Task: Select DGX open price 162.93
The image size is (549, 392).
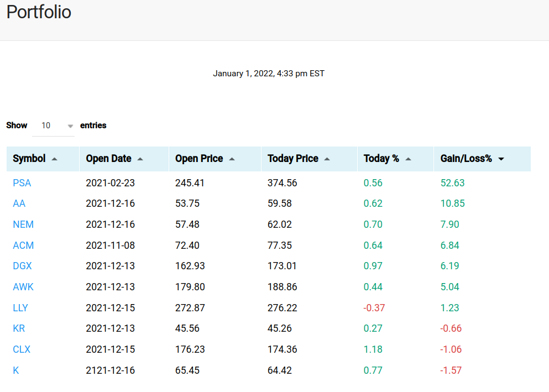Action: tap(190, 266)
